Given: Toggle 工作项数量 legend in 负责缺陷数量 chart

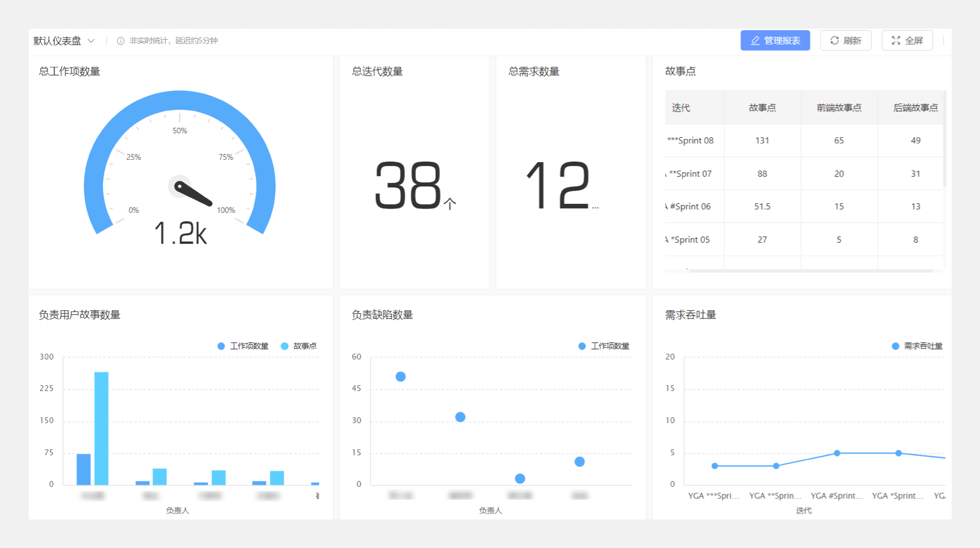Looking at the screenshot, I should (604, 346).
